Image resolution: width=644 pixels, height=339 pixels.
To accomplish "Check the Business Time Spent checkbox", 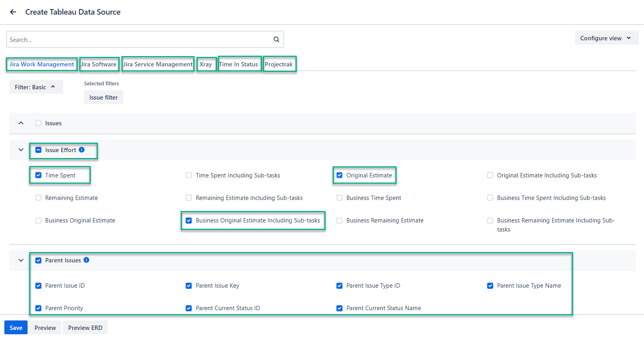I will point(339,198).
